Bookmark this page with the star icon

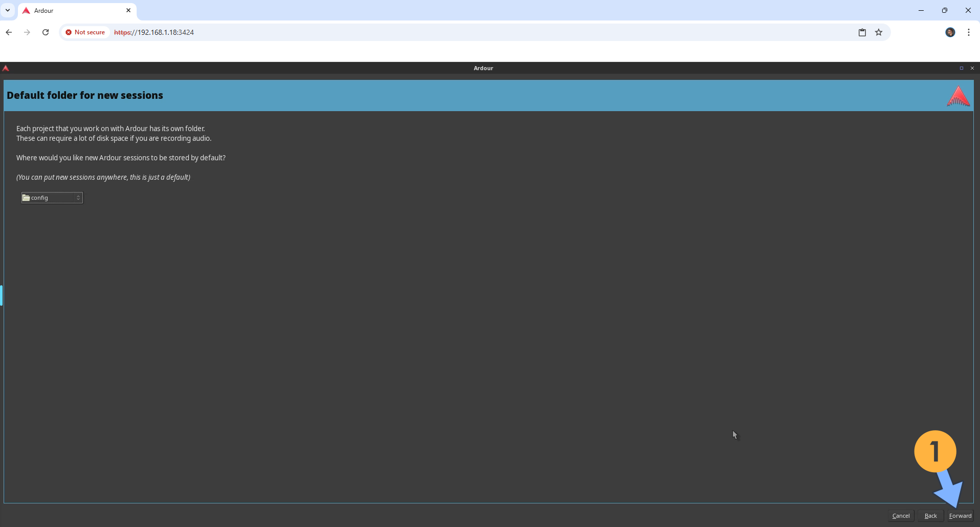pos(879,32)
